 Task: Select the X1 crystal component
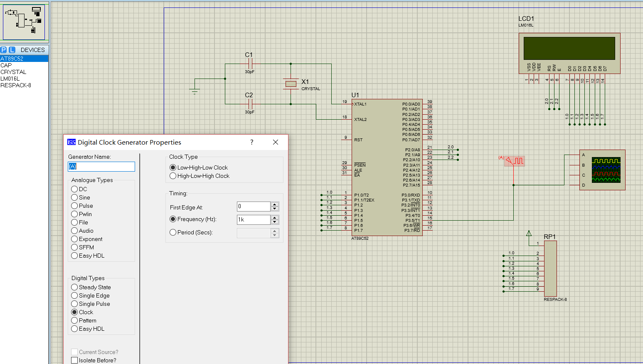pyautogui.click(x=291, y=84)
